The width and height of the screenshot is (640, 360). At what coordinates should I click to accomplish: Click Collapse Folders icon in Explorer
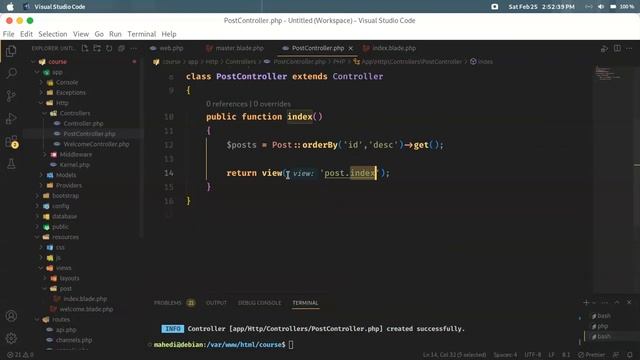pos(121,48)
